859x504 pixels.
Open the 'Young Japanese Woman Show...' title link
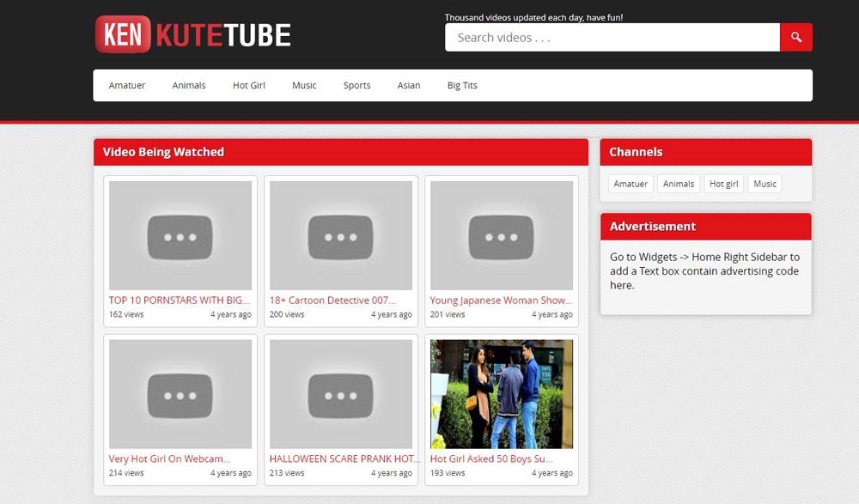[501, 301]
